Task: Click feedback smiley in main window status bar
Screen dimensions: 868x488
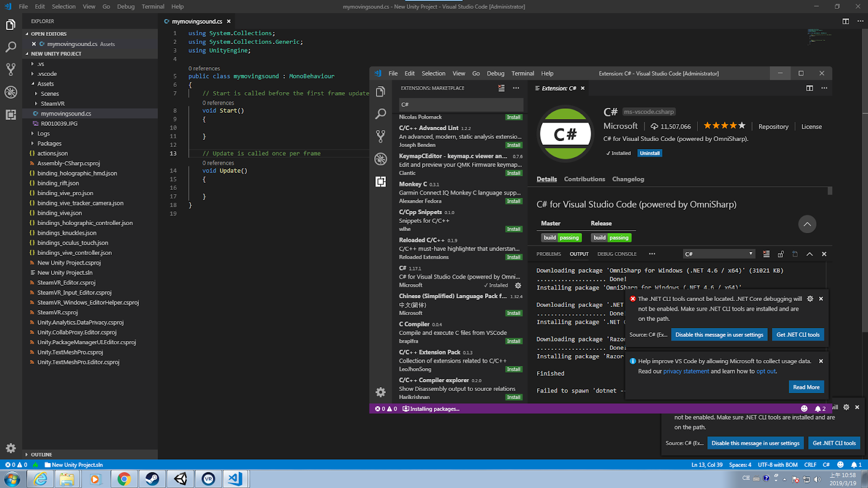Action: point(840,465)
